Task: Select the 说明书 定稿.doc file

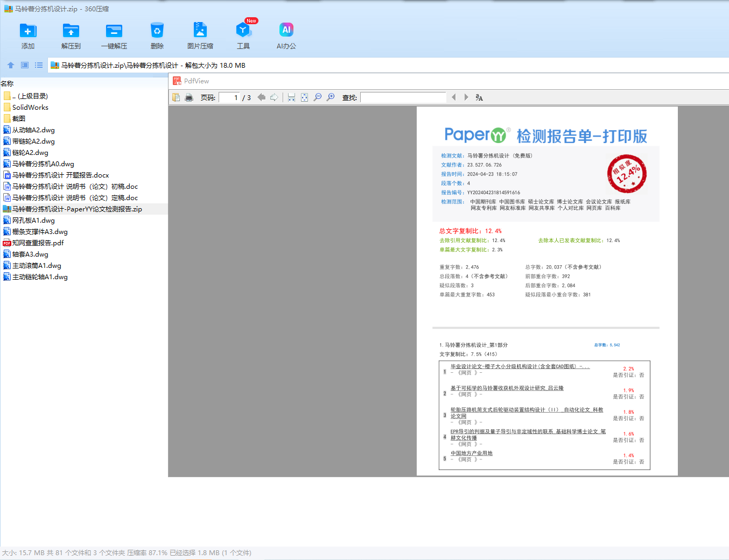Action: click(71, 198)
